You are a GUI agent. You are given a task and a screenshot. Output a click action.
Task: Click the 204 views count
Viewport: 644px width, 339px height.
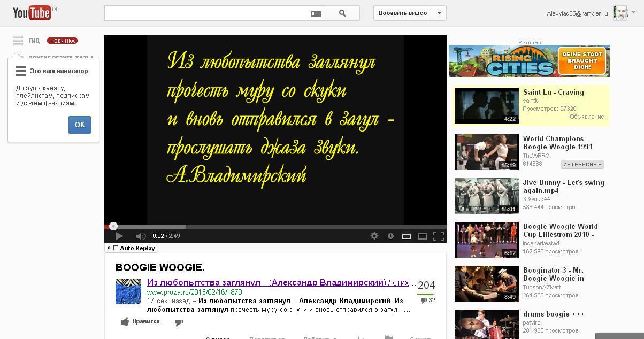coord(426,286)
